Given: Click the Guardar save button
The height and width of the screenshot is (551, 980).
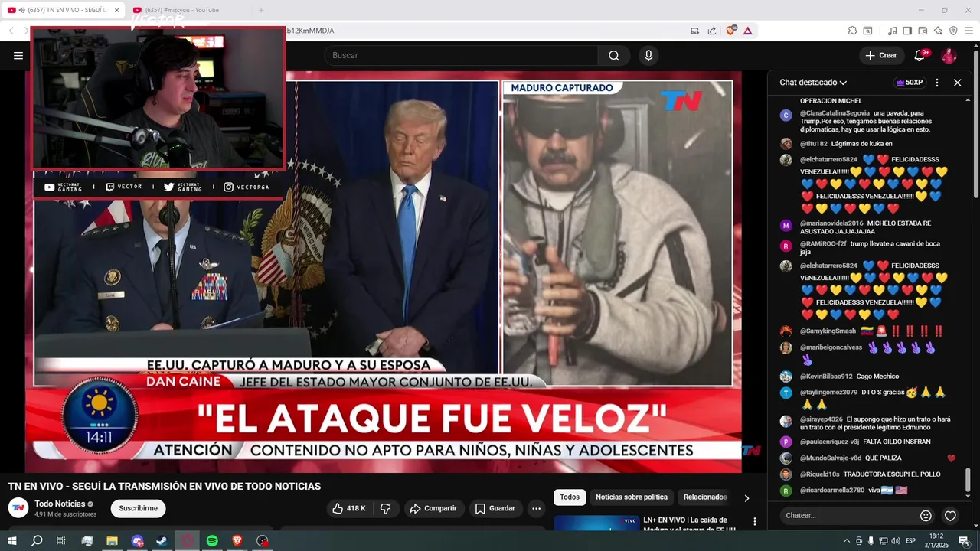Looking at the screenshot, I should [495, 508].
